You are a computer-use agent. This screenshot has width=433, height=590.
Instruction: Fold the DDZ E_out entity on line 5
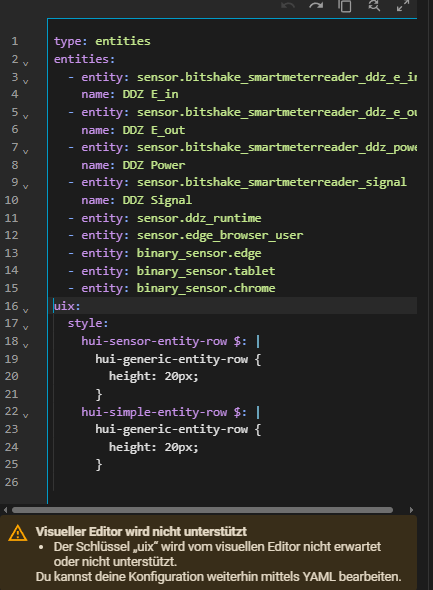pyautogui.click(x=25, y=116)
